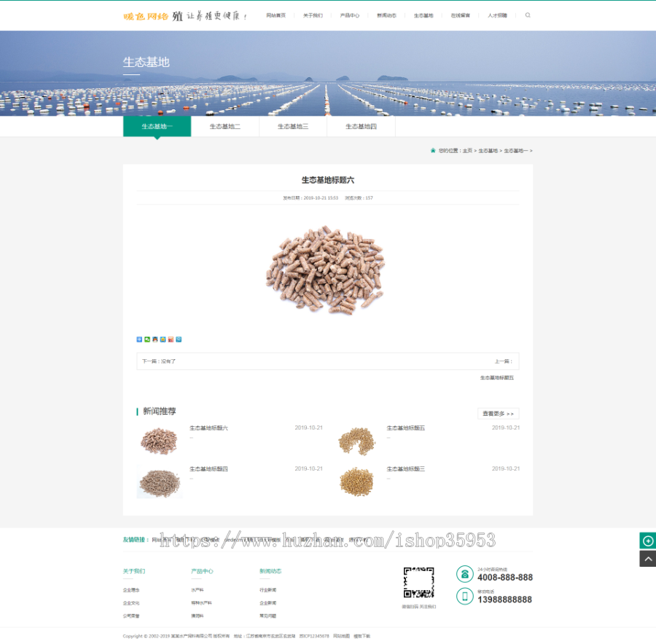Open recommended news 生态基地标题四
The height and width of the screenshot is (644, 656).
click(x=208, y=469)
